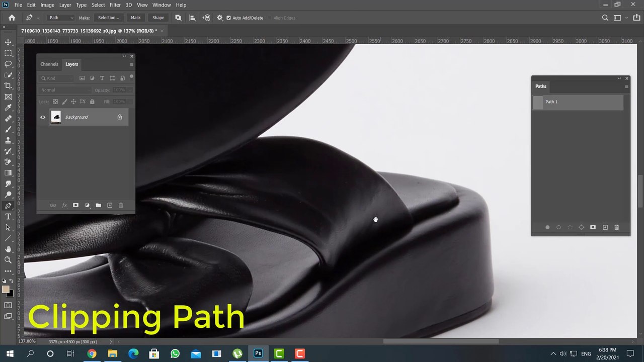Select the Hand tool

[x=8, y=249]
